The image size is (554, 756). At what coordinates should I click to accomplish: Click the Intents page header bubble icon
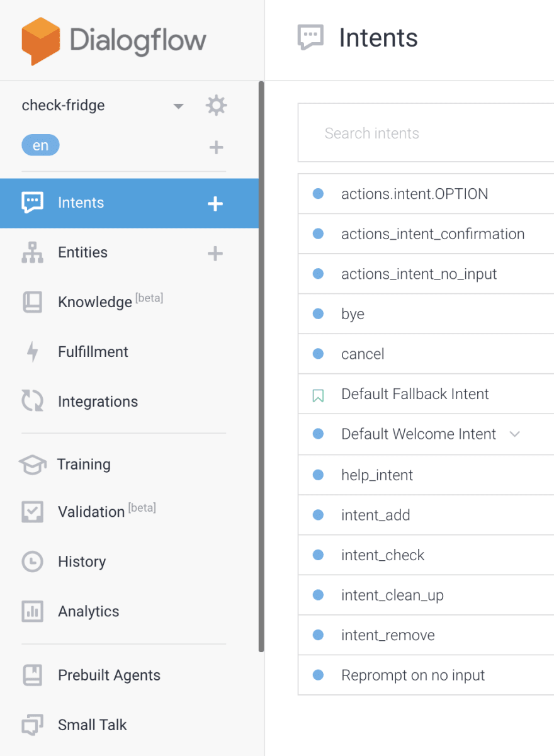[x=310, y=38]
